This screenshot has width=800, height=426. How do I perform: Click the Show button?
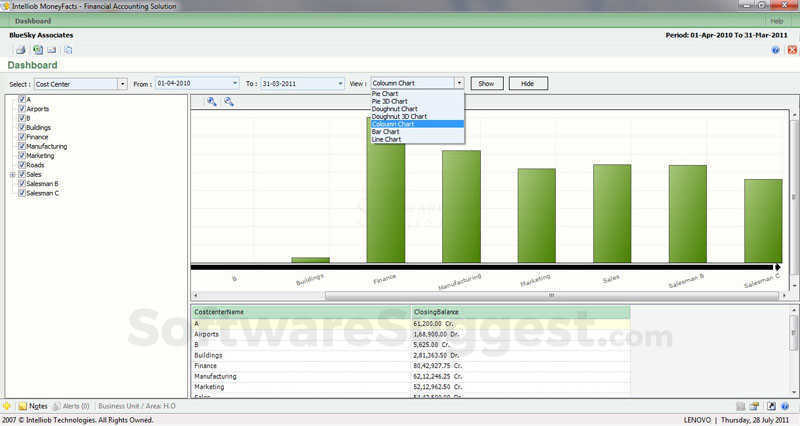tap(487, 84)
